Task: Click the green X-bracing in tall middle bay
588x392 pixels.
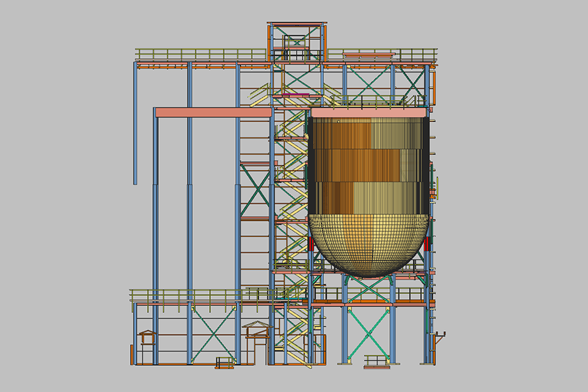Action: click(x=255, y=189)
